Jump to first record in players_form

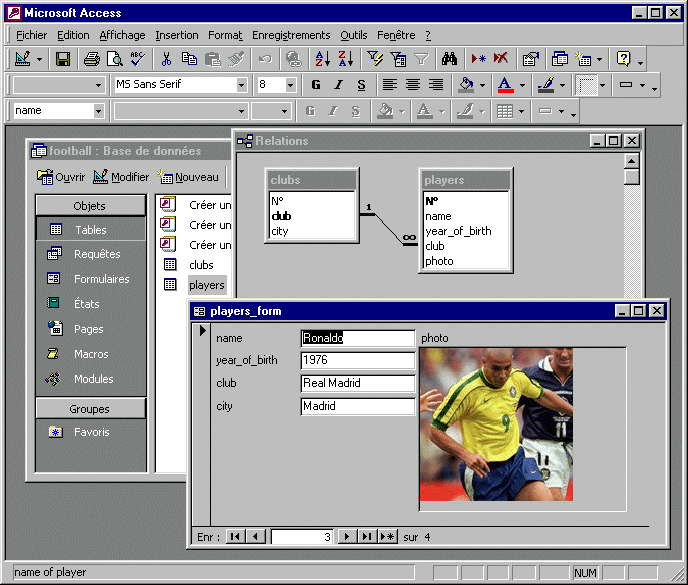point(235,537)
